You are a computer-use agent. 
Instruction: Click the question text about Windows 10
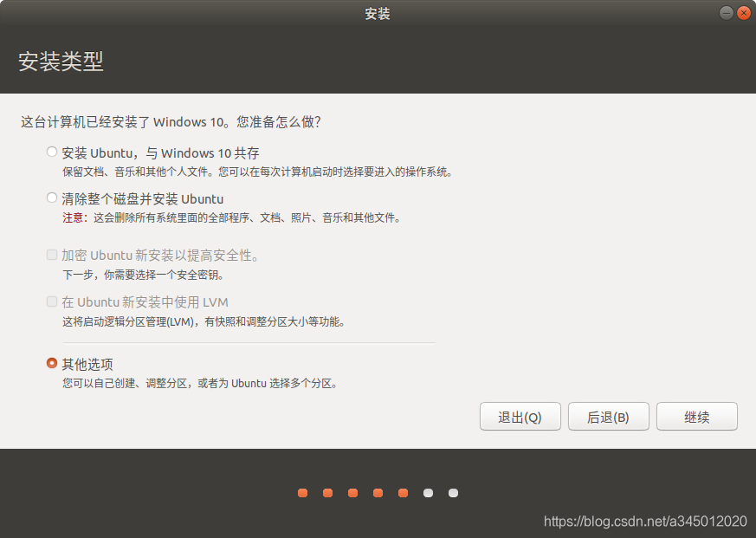[x=171, y=122]
